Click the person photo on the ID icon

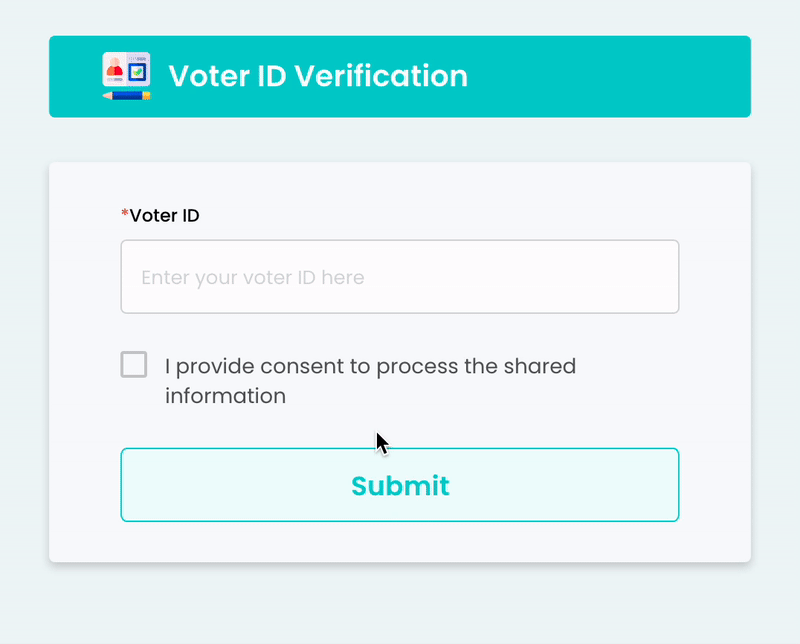click(x=115, y=70)
